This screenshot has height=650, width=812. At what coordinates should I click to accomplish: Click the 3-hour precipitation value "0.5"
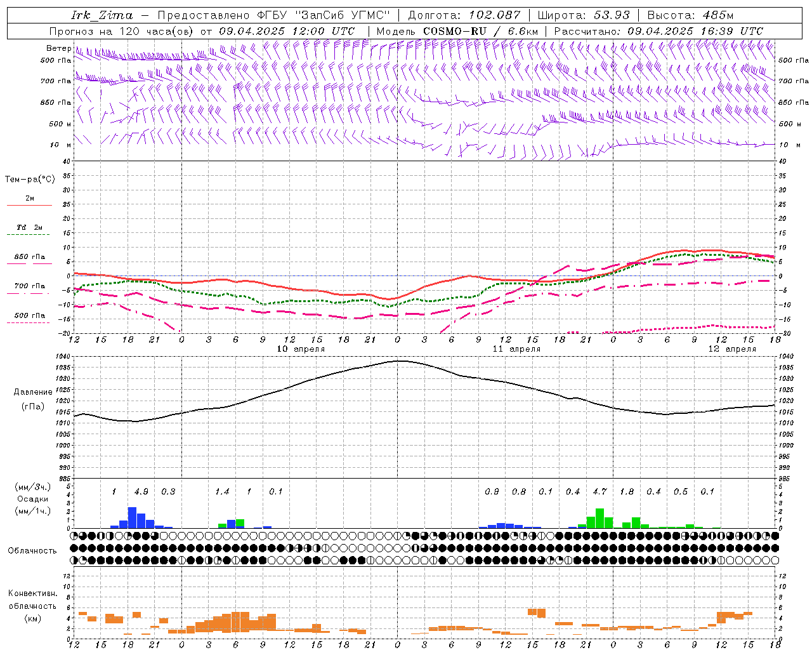coord(681,492)
